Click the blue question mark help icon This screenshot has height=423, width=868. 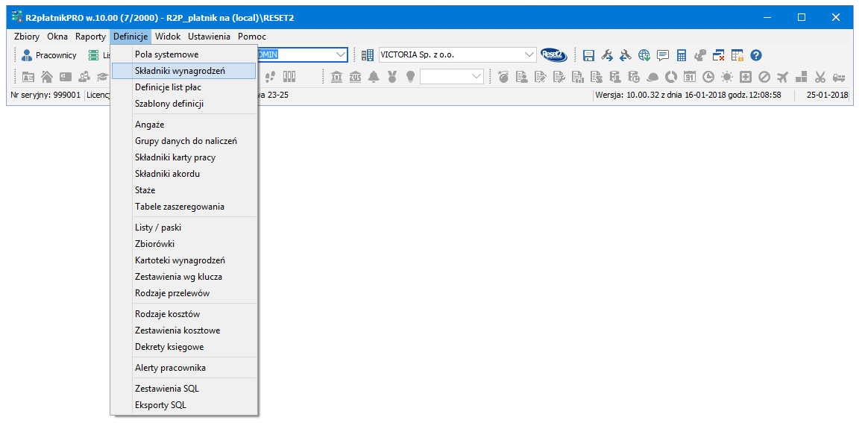click(756, 55)
